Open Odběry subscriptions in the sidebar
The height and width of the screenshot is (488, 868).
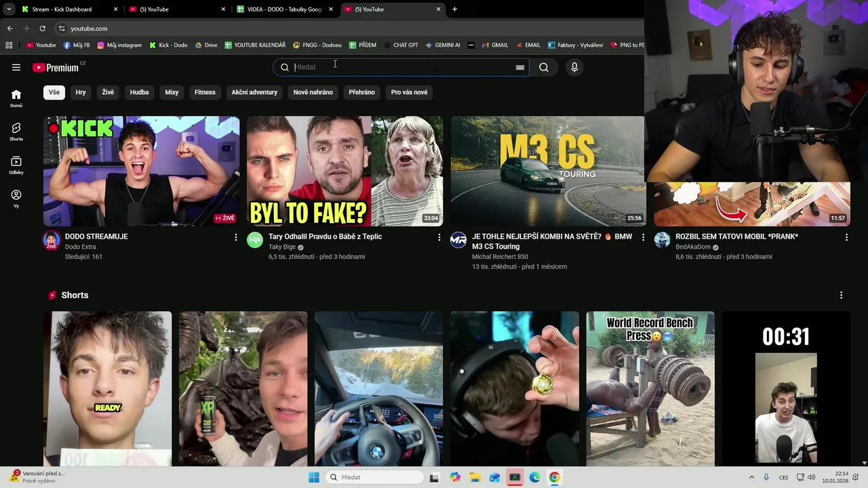click(16, 165)
